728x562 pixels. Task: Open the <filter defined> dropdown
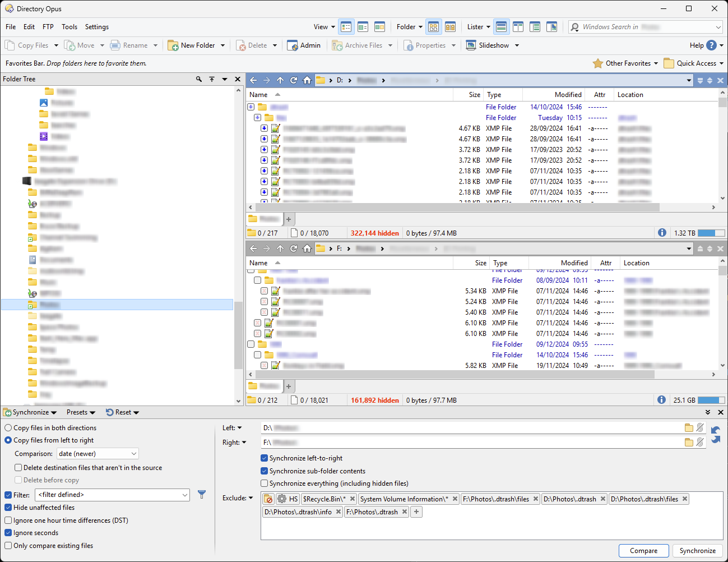coord(112,495)
